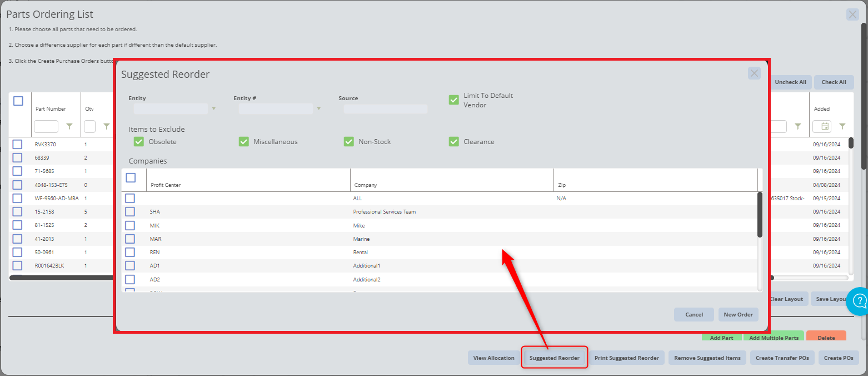Check the SHA Professional Services Team checkbox

(130, 212)
